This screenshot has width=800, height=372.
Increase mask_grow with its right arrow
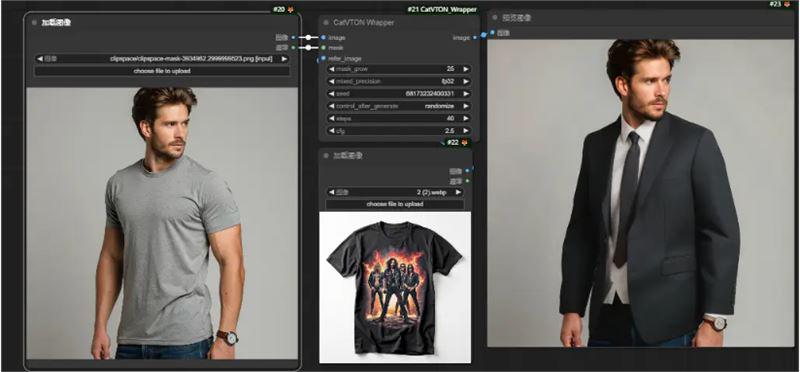tap(465, 69)
